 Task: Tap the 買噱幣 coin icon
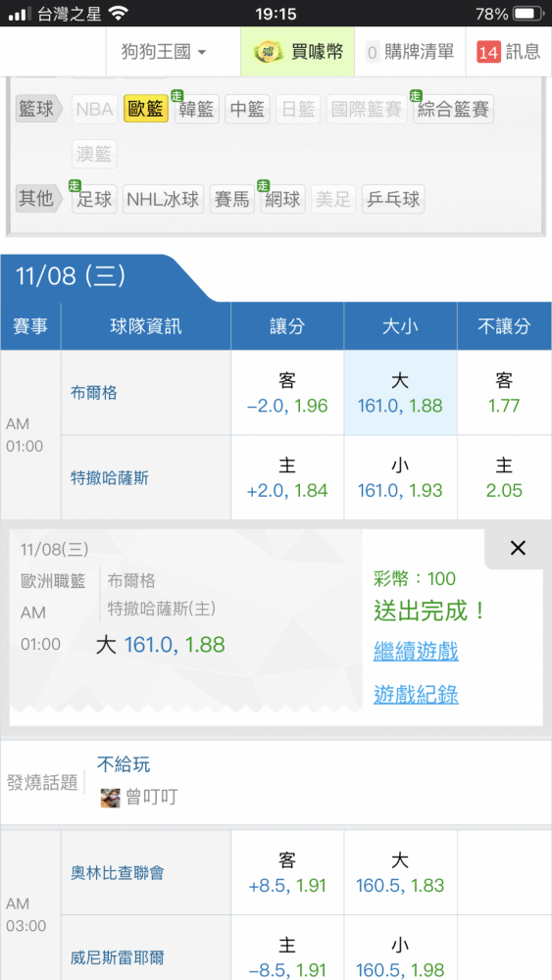click(270, 52)
